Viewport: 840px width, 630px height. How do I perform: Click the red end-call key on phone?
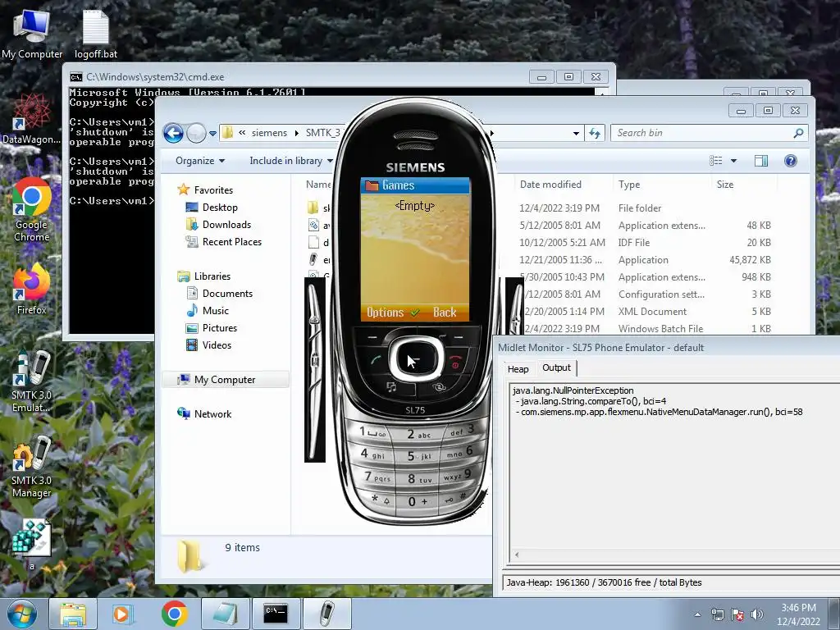tap(454, 361)
